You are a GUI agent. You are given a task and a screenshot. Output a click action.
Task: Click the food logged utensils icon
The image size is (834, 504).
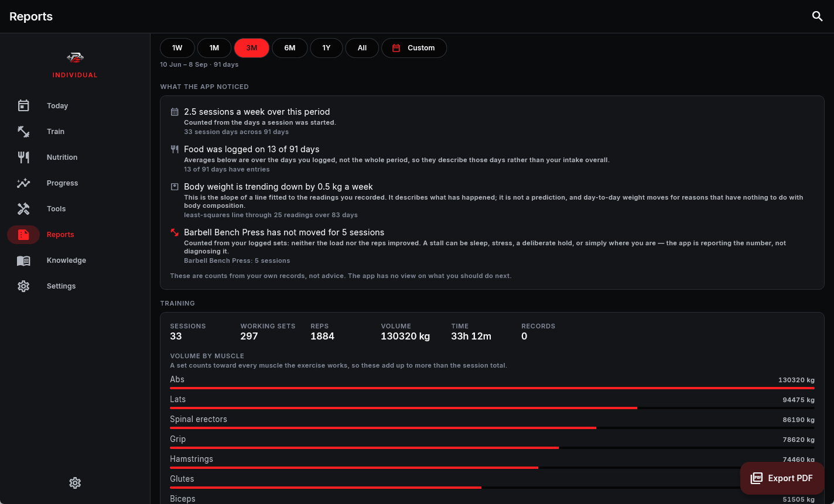[x=175, y=149]
